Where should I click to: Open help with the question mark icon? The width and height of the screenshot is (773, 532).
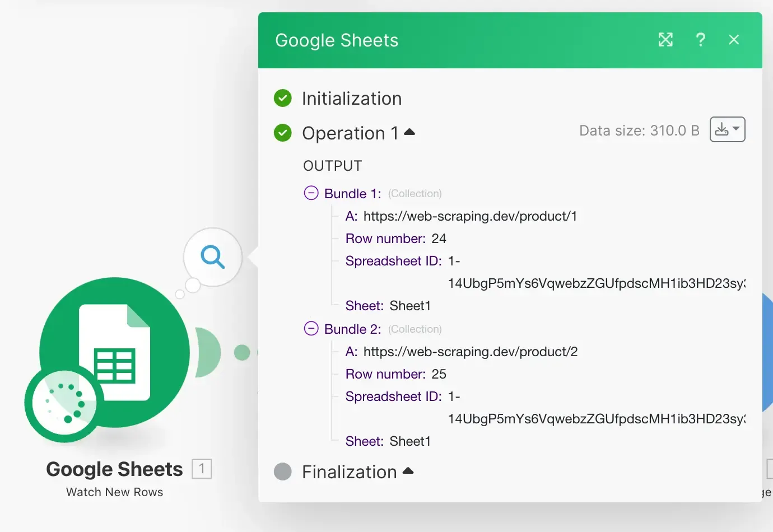point(700,40)
